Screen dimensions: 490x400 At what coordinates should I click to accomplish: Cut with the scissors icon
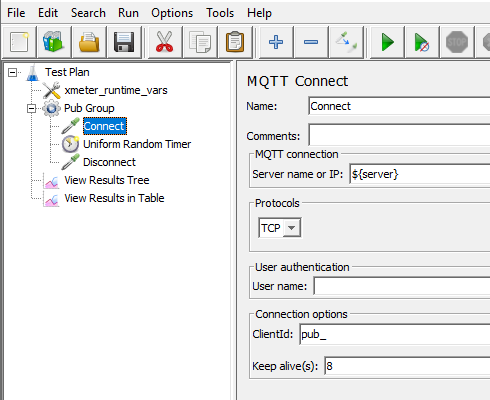[165, 42]
